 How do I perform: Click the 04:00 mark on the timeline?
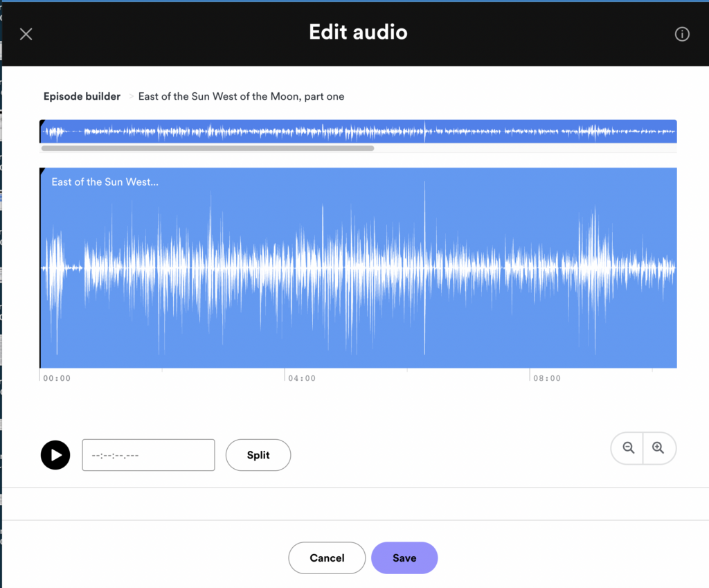coord(302,378)
